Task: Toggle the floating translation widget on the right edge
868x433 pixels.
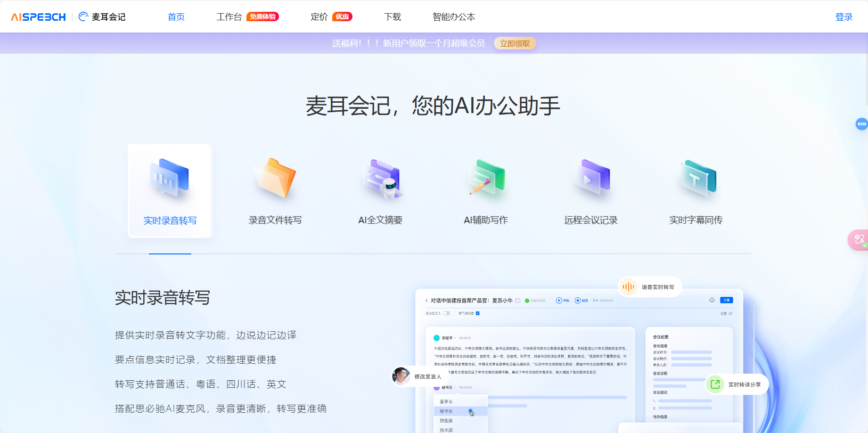Action: [x=859, y=239]
